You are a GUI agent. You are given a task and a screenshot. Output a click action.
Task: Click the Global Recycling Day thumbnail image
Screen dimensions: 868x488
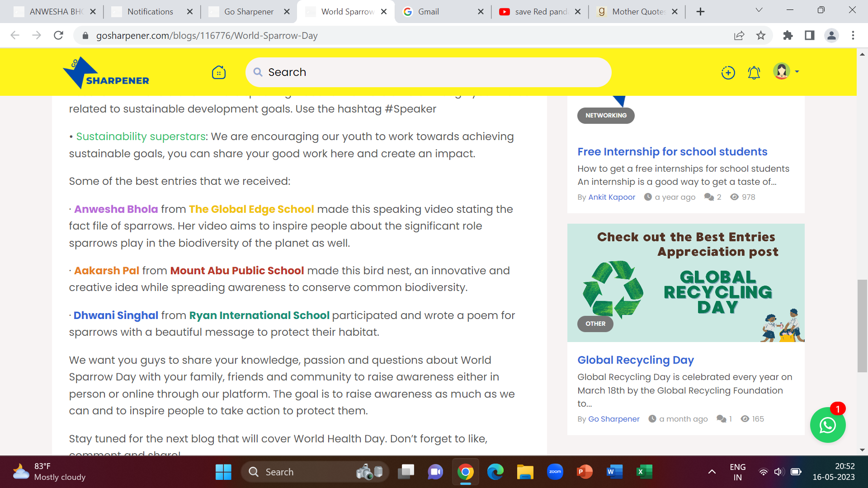pos(685,283)
